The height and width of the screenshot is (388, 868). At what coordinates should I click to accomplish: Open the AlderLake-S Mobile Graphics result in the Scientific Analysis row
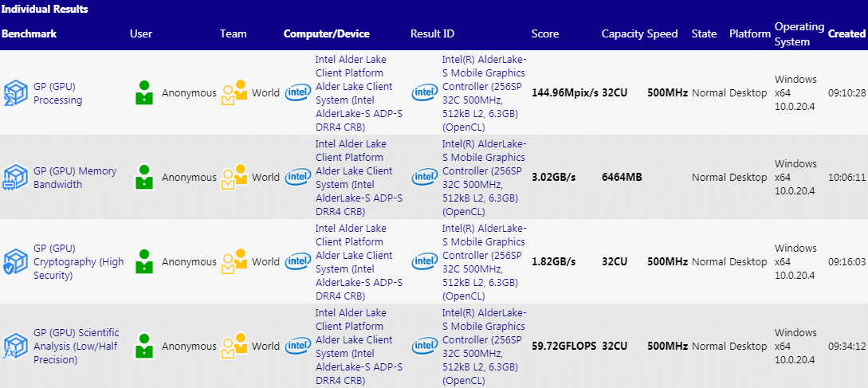[485, 347]
